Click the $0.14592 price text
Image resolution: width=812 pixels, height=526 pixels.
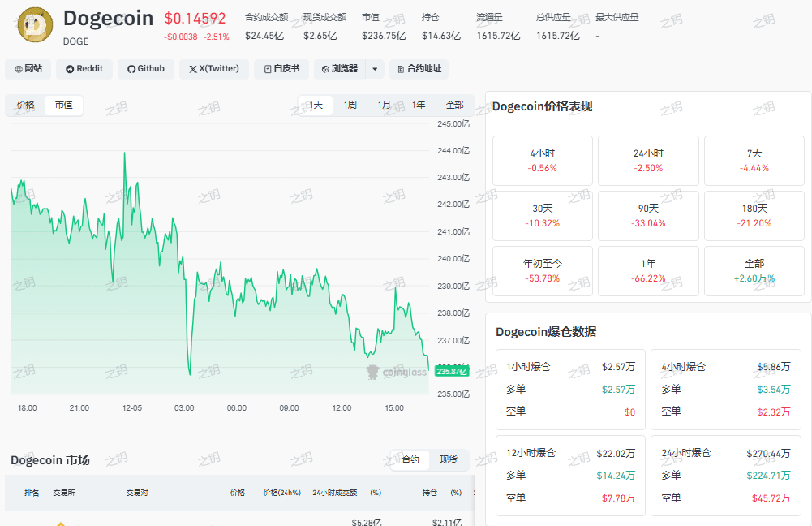coord(195,19)
